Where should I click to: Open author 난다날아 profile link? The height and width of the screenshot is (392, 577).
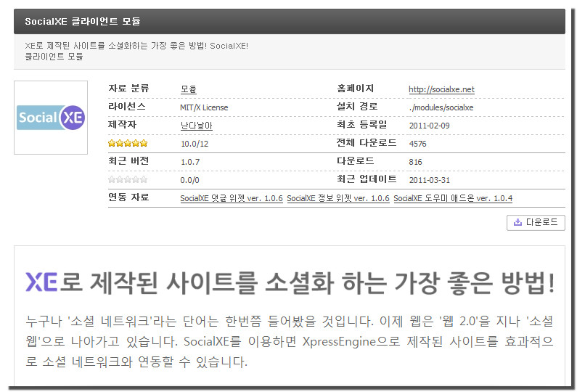[196, 126]
